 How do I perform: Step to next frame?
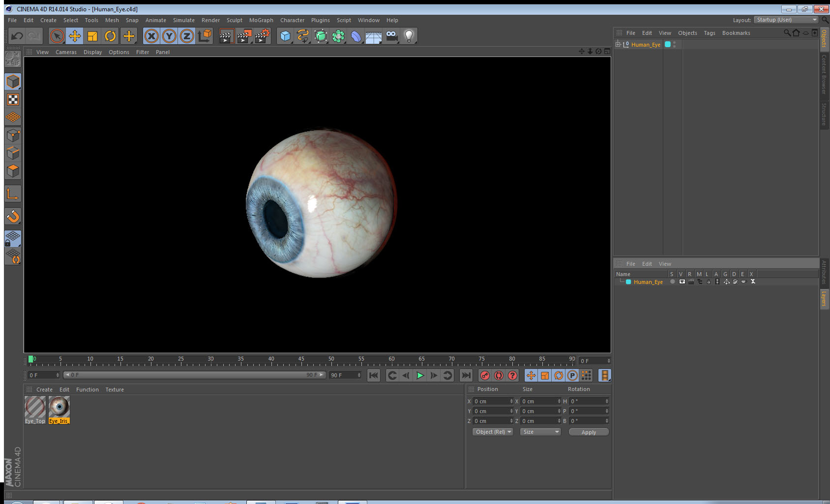point(434,376)
